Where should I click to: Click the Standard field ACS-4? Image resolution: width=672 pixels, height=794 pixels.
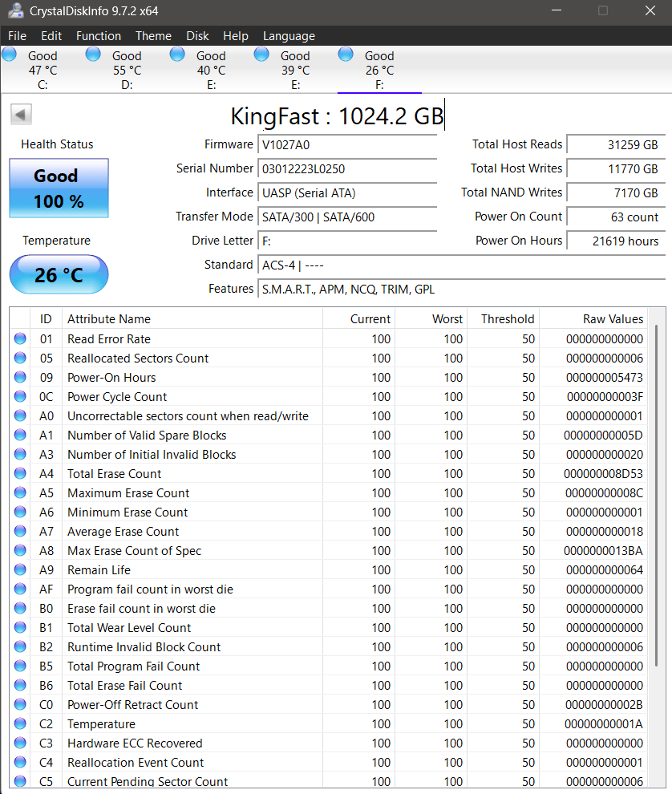tap(461, 265)
